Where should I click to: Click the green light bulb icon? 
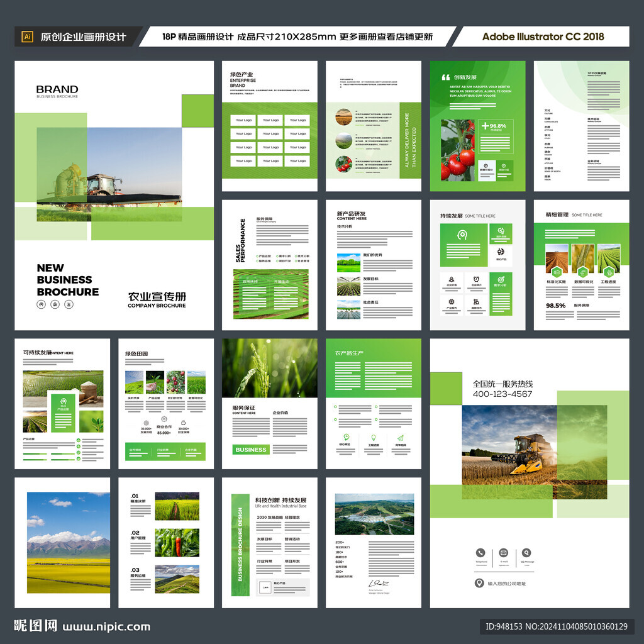374,438
